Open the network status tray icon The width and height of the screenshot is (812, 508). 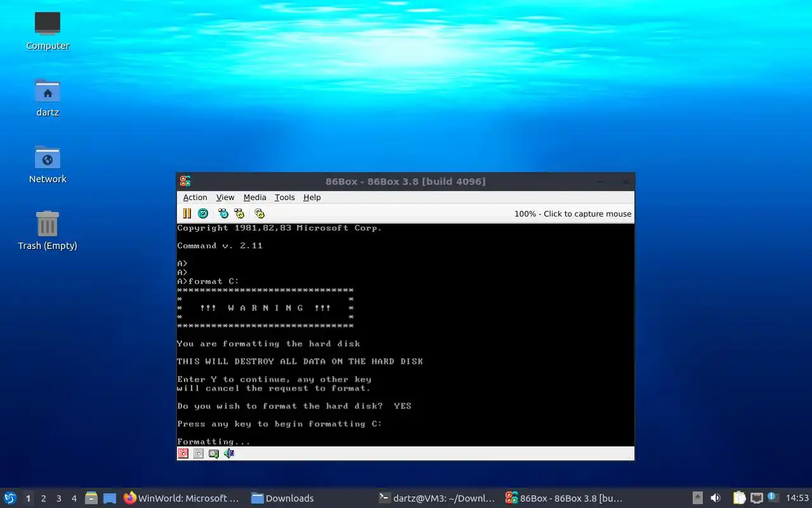click(756, 498)
